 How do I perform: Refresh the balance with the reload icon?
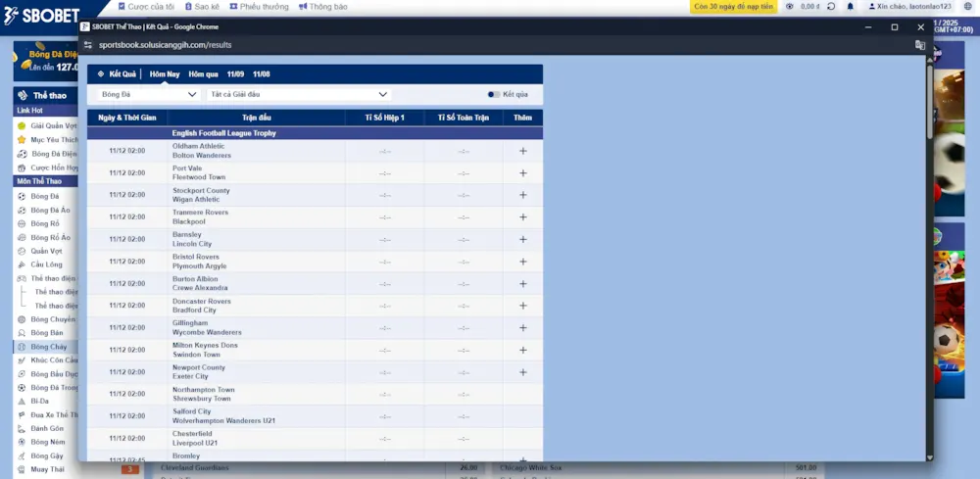(x=831, y=7)
